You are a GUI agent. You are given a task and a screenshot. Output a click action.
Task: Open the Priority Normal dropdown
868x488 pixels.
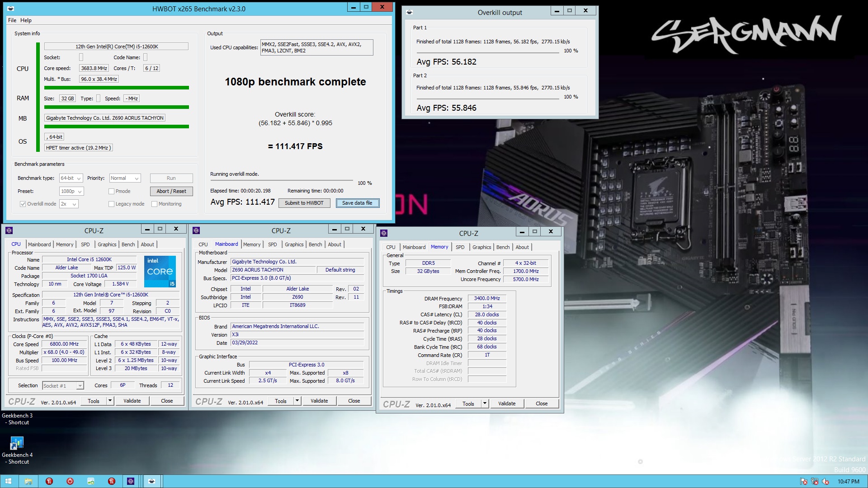[125, 178]
